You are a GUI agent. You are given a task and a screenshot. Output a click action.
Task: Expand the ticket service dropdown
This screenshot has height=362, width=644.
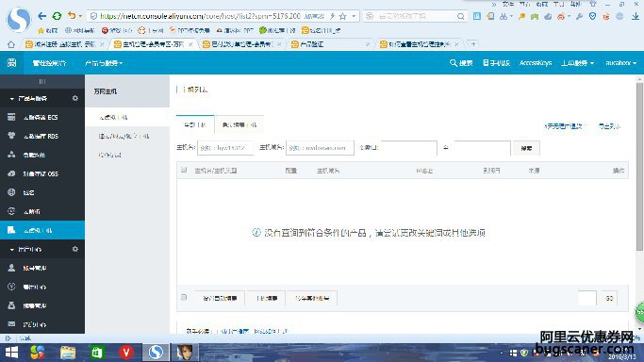pos(577,63)
